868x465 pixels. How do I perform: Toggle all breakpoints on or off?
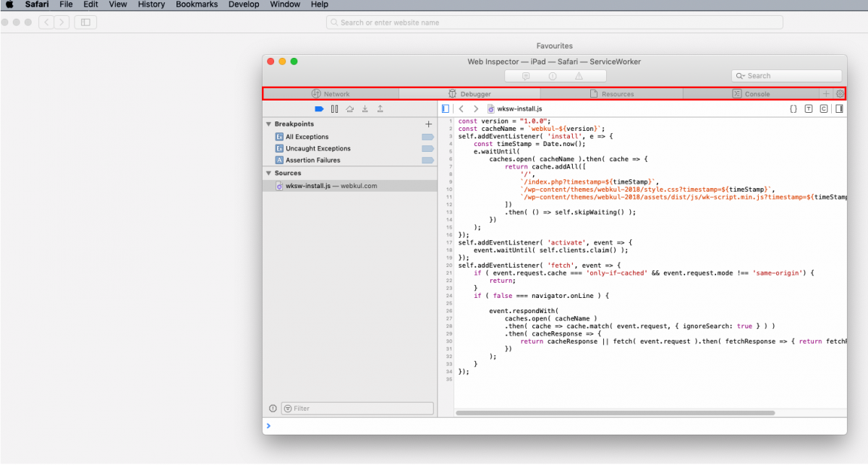click(319, 109)
